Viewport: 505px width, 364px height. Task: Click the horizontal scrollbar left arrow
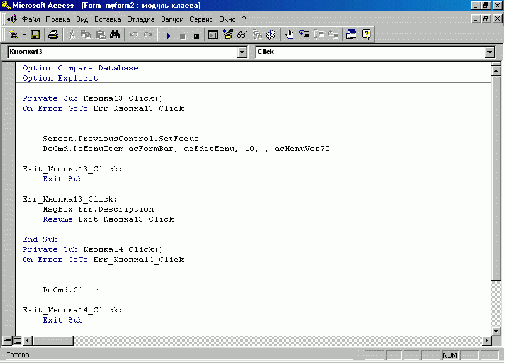click(28, 341)
